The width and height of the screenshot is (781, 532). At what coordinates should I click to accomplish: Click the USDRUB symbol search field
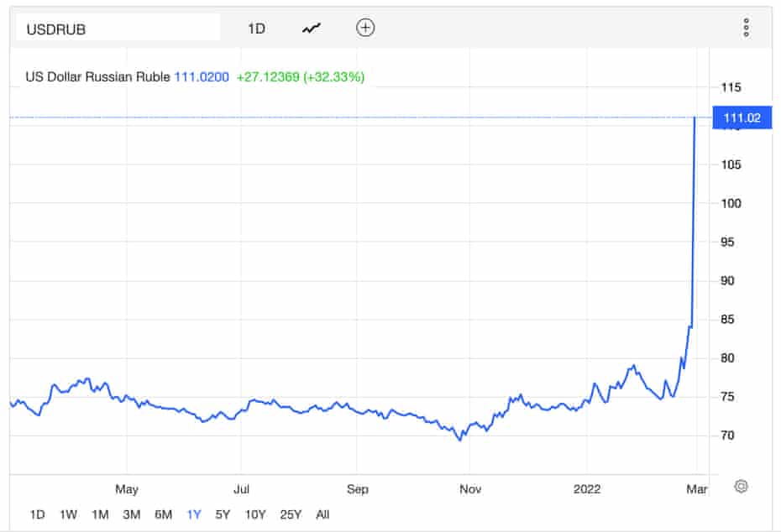(x=118, y=29)
